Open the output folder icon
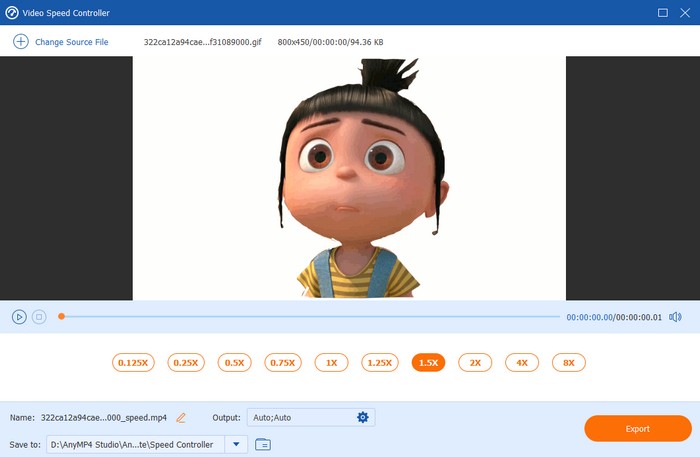 [263, 445]
